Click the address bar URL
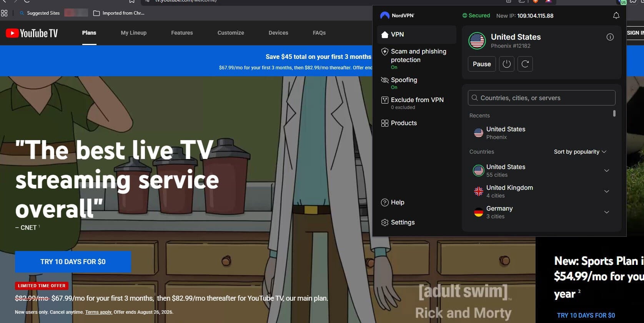 [x=186, y=1]
